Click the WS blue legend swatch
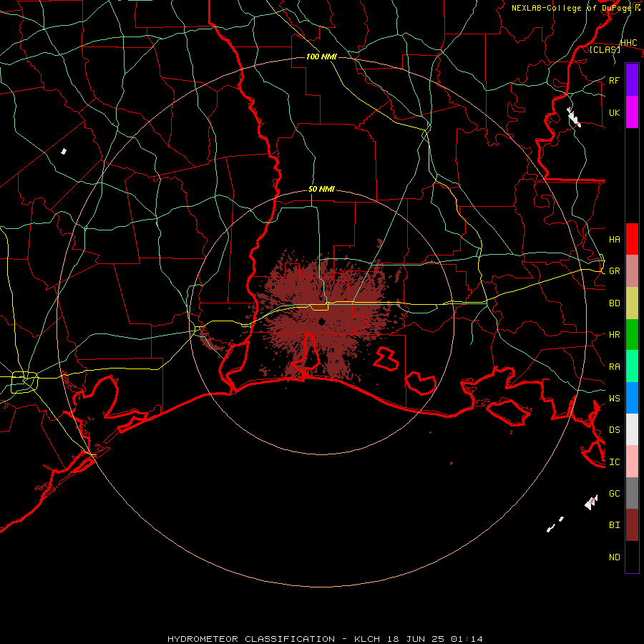The height and width of the screenshot is (644, 644). [632, 398]
